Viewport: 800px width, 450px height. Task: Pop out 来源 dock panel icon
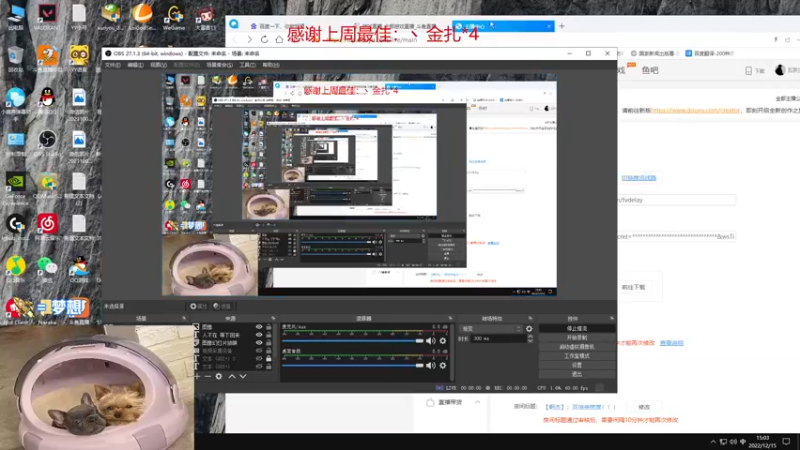click(273, 318)
